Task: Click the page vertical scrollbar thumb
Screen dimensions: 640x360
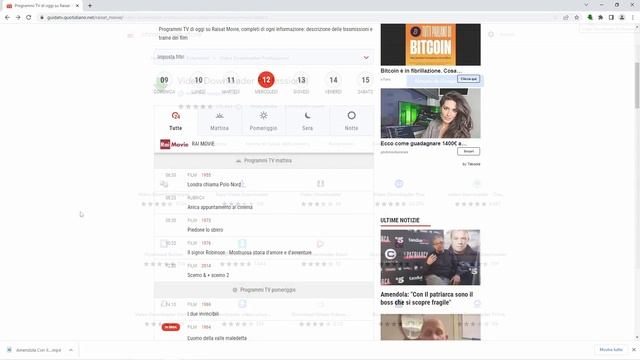Action: (x=637, y=85)
